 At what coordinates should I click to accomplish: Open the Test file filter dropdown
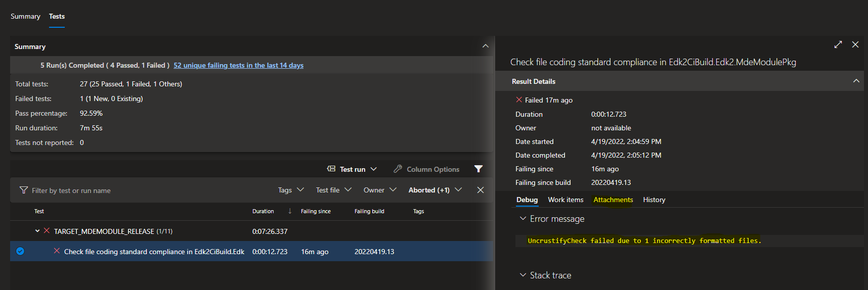(333, 190)
